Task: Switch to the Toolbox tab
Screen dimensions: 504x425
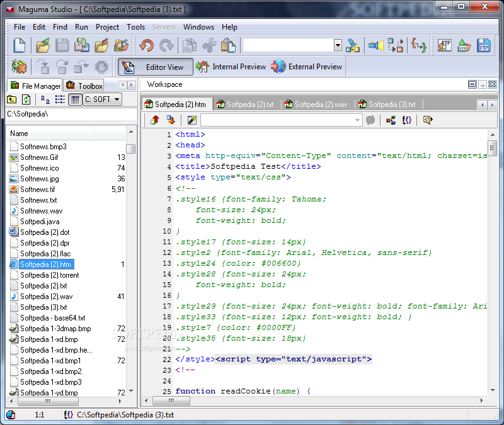Action: (x=84, y=86)
